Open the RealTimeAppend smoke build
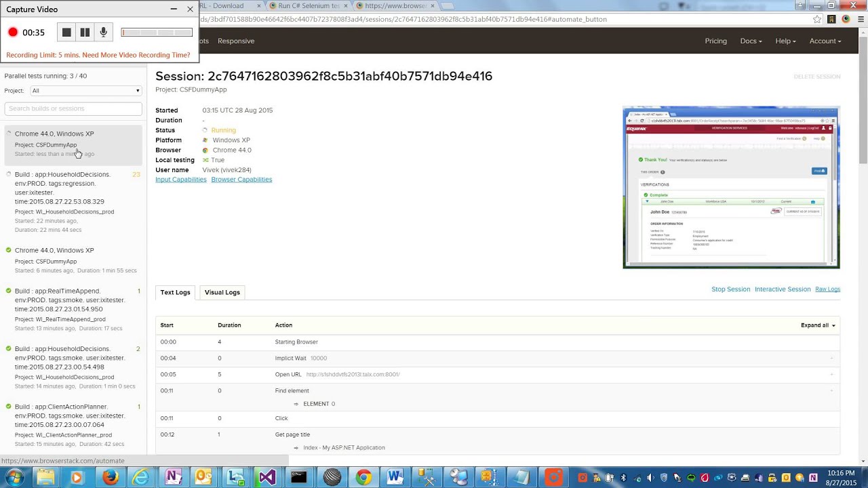Image resolution: width=868 pixels, height=488 pixels. [x=73, y=309]
